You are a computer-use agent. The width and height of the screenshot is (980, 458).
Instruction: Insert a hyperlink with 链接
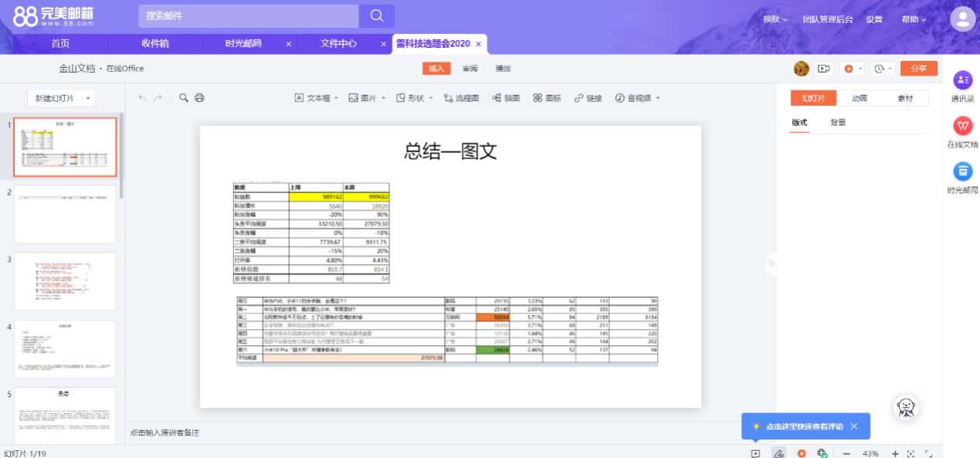[x=588, y=98]
